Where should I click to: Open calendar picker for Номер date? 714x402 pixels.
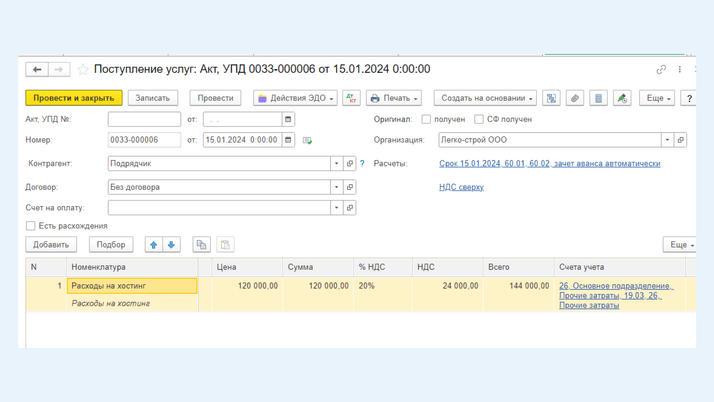pyautogui.click(x=288, y=140)
